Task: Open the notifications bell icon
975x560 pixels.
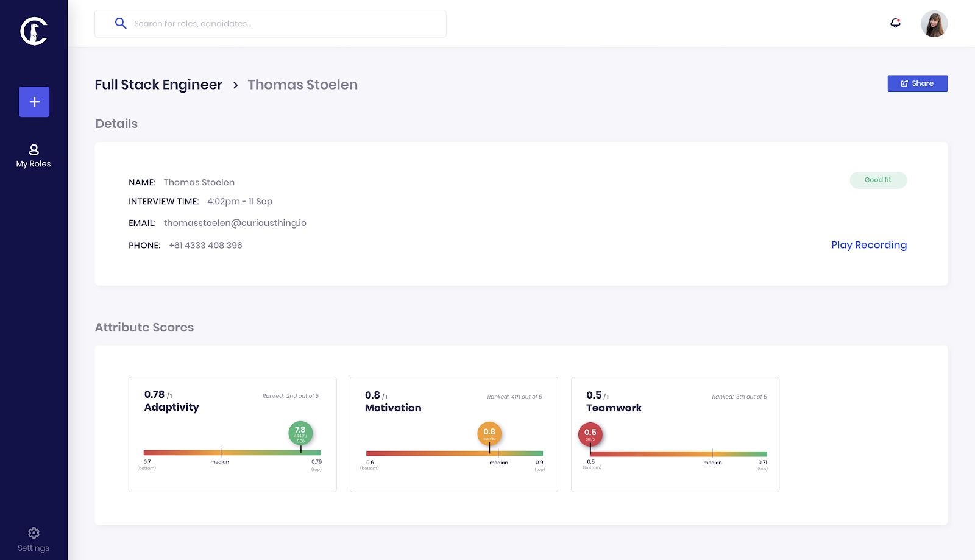Action: [895, 23]
